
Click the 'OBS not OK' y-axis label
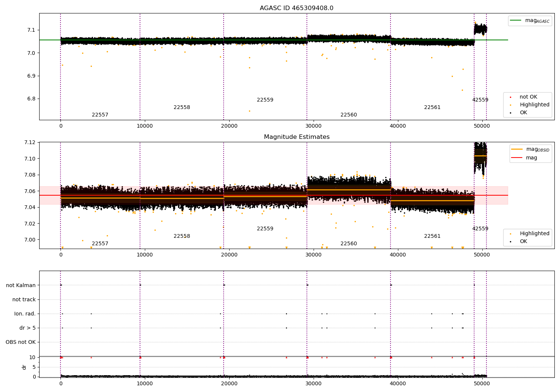tap(21, 342)
